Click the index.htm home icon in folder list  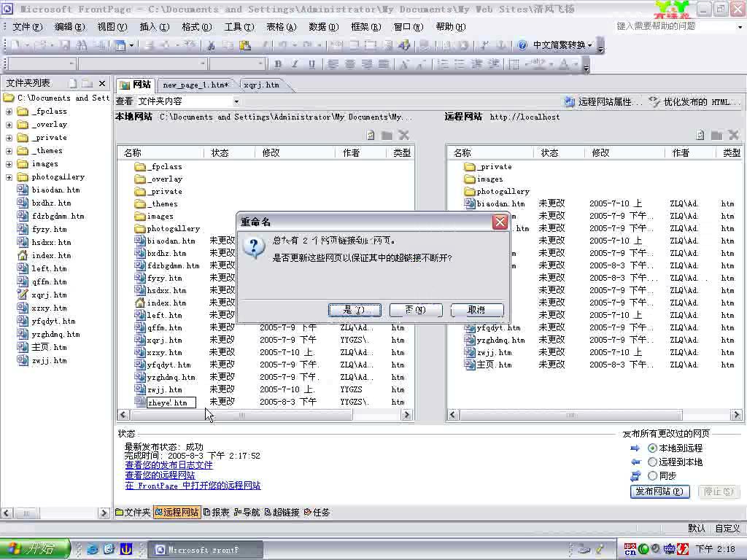23,255
